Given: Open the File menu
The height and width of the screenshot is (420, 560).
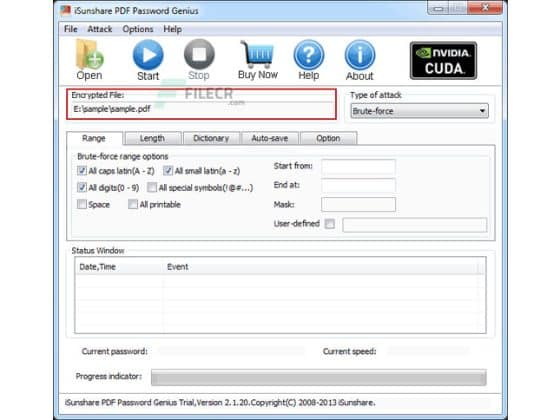Looking at the screenshot, I should (x=70, y=29).
